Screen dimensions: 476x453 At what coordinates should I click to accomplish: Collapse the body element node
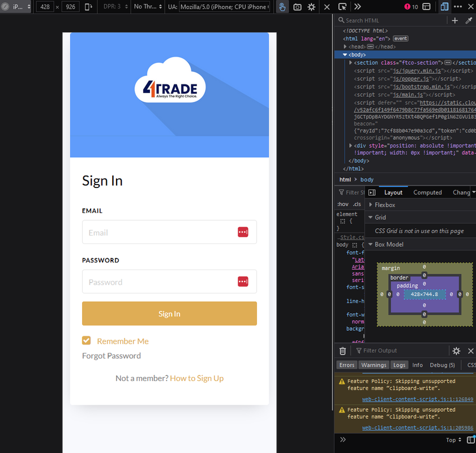click(345, 55)
